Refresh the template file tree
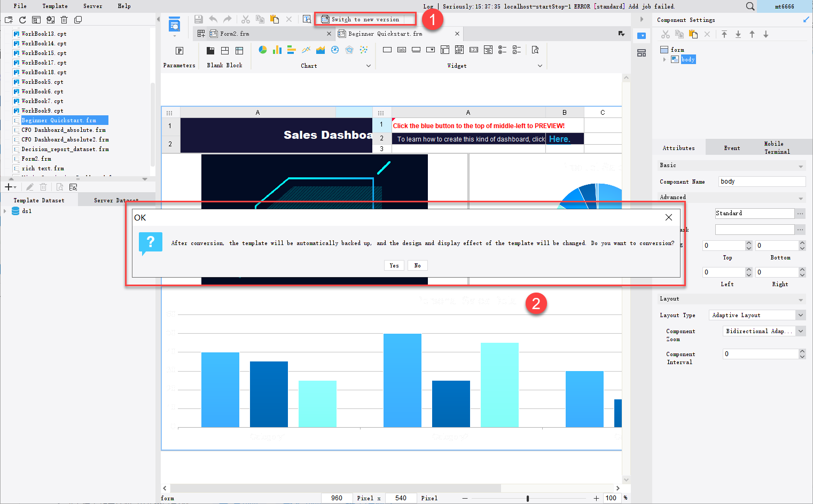Image resolution: width=813 pixels, height=504 pixels. [x=22, y=20]
